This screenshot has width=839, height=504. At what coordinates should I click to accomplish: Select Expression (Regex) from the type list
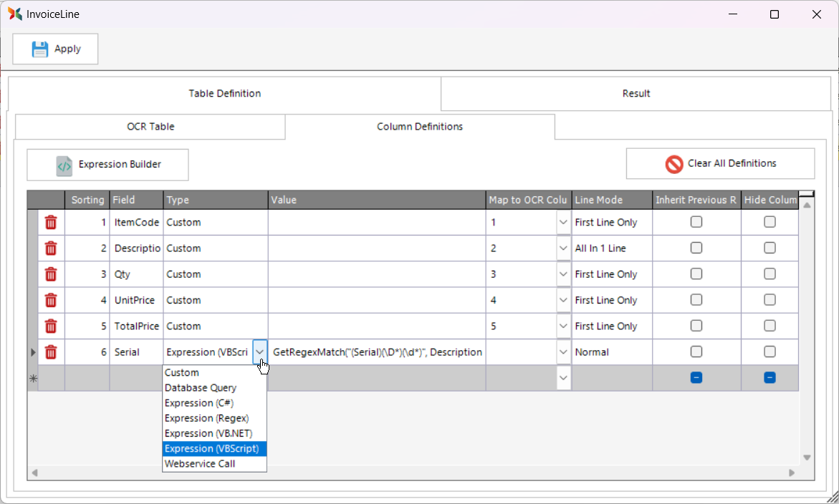(206, 418)
